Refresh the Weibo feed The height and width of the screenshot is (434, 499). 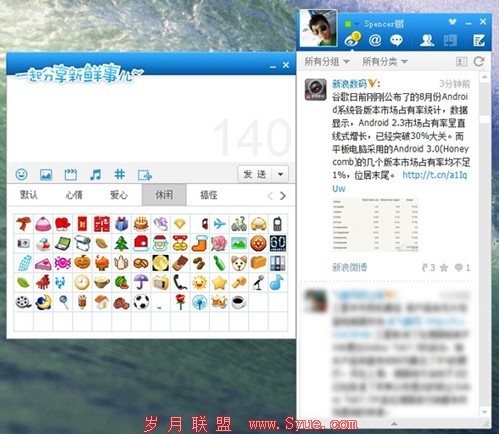coord(479,61)
